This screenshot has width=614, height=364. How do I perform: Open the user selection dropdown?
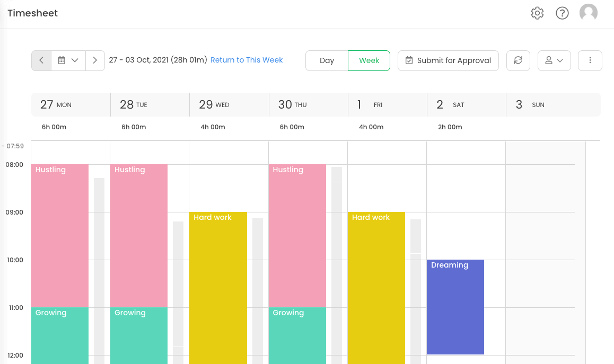coord(554,60)
